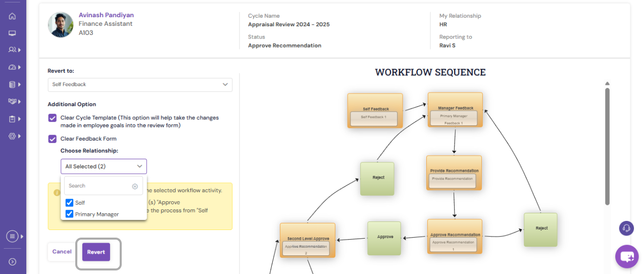Viewport: 644px width, 274px height.
Task: Click cycle name Appraisal Review 2024 - 2025
Action: click(x=289, y=24)
